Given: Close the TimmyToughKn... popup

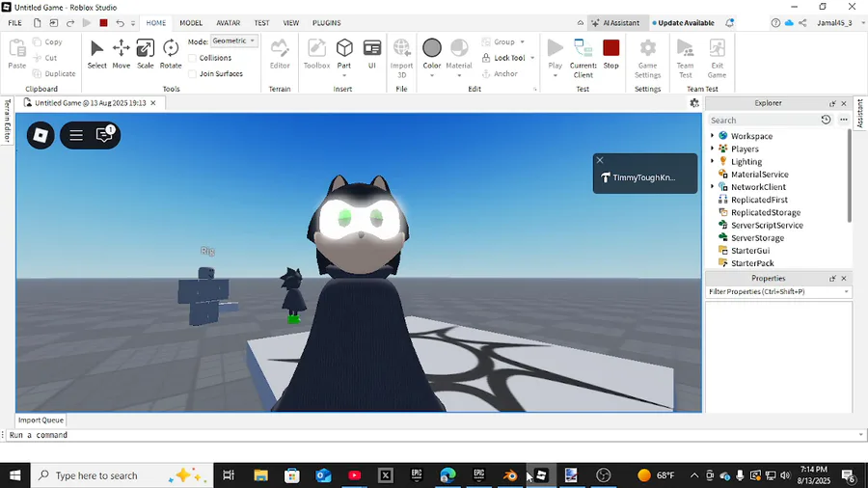Looking at the screenshot, I should coord(600,160).
